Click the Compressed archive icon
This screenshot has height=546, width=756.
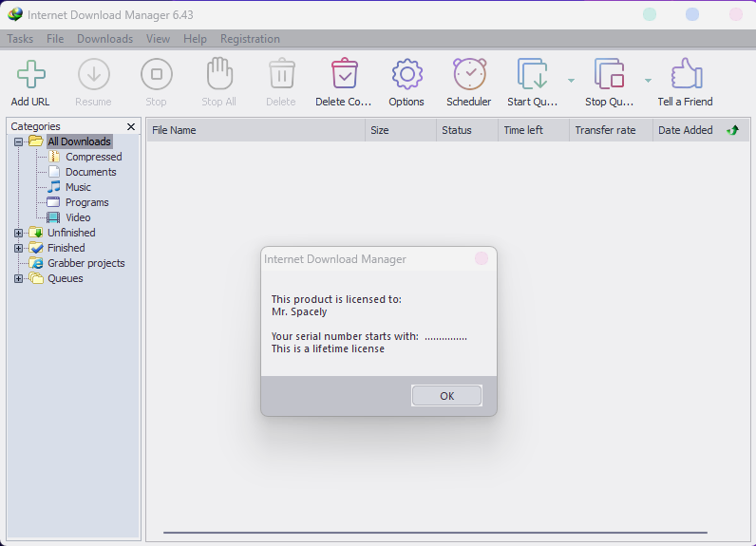pyautogui.click(x=54, y=157)
